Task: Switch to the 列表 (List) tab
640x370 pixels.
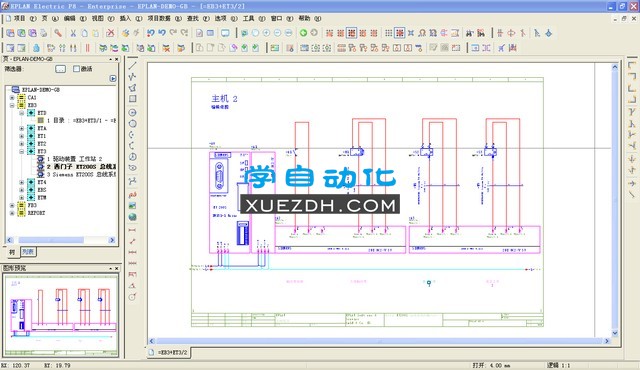Action: 28,252
